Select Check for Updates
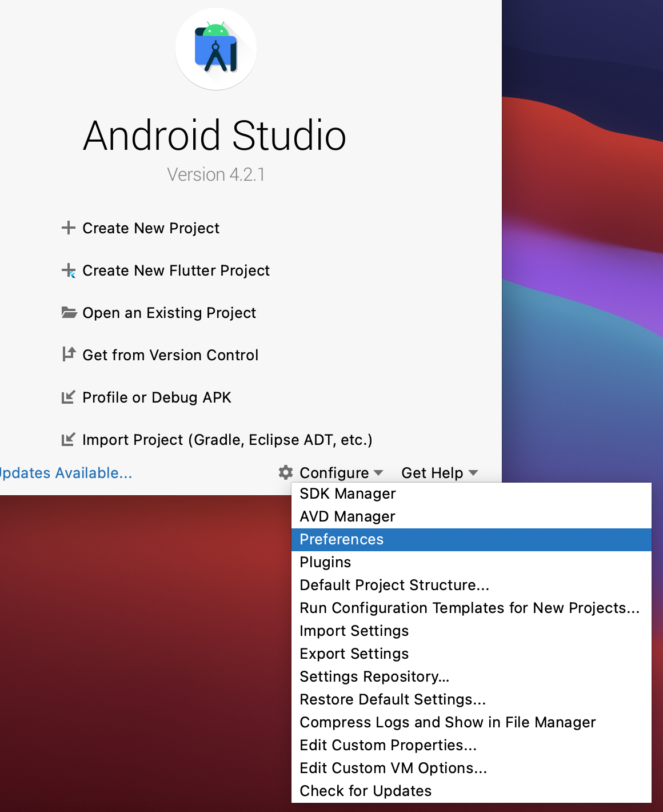663x812 pixels. tap(472, 791)
